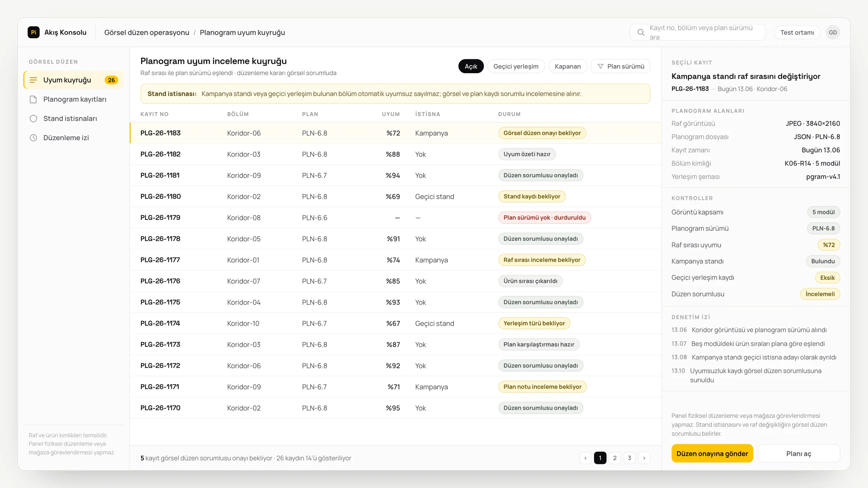This screenshot has height=488, width=868.
Task: Click the pgram-v4.1 Yerleşim şeması value
Action: click(823, 177)
